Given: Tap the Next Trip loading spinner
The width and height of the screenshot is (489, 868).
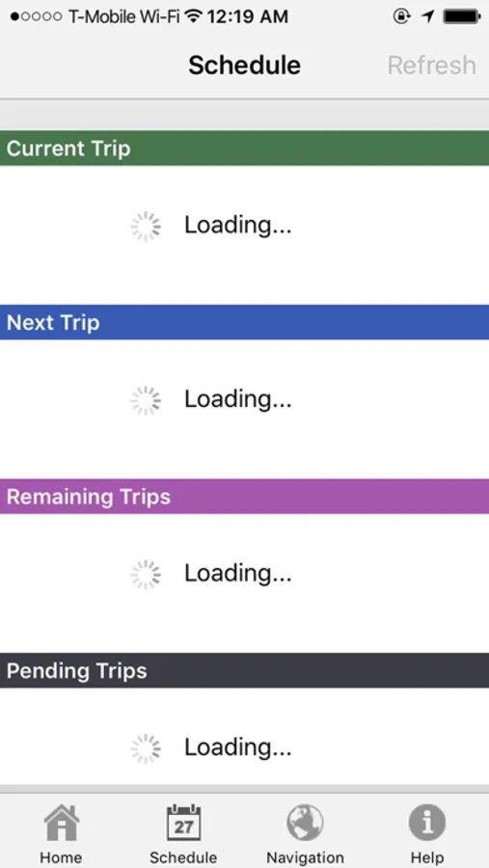Looking at the screenshot, I should click(146, 400).
